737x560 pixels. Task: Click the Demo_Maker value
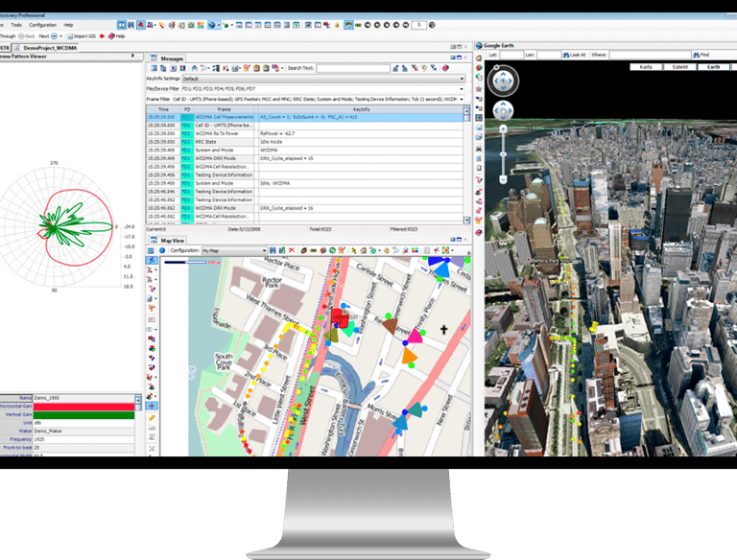click(48, 431)
